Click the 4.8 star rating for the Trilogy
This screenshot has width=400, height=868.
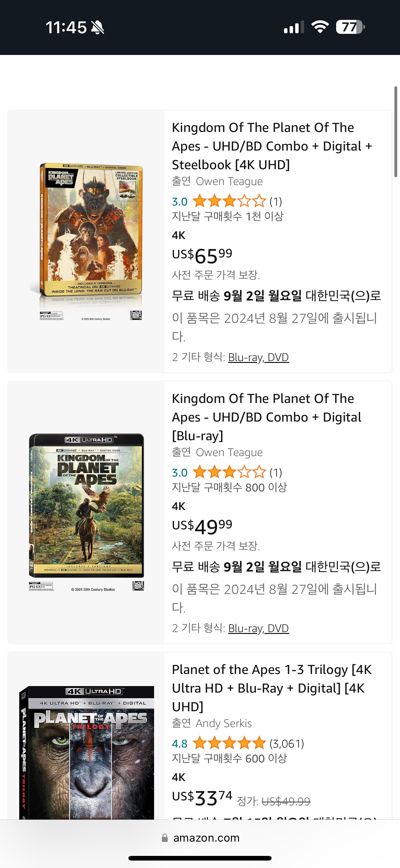229,743
